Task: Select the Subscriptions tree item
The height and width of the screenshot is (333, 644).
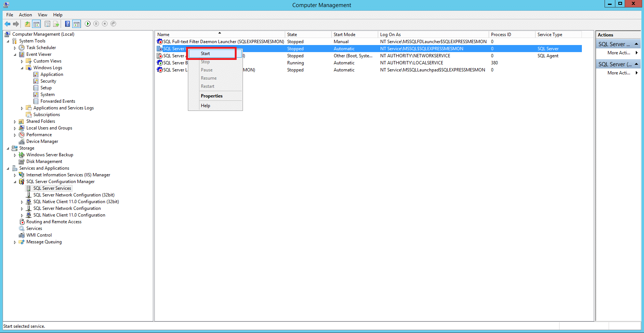Action: (x=47, y=115)
